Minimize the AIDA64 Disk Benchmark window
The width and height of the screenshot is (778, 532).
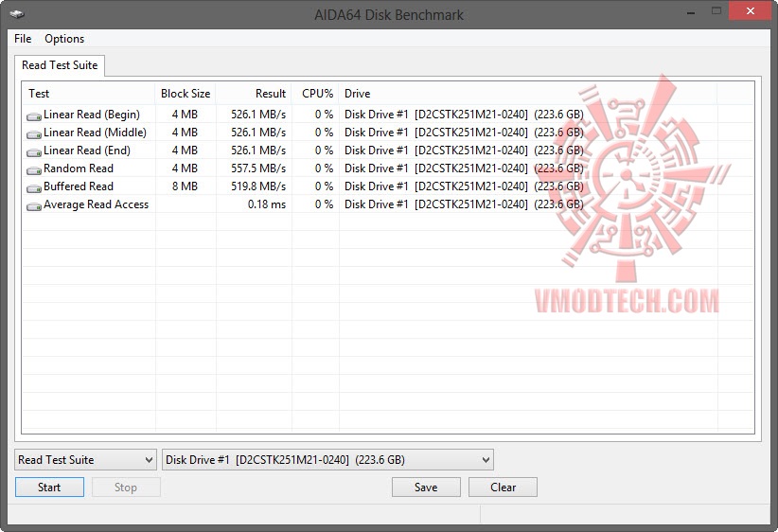coord(691,11)
